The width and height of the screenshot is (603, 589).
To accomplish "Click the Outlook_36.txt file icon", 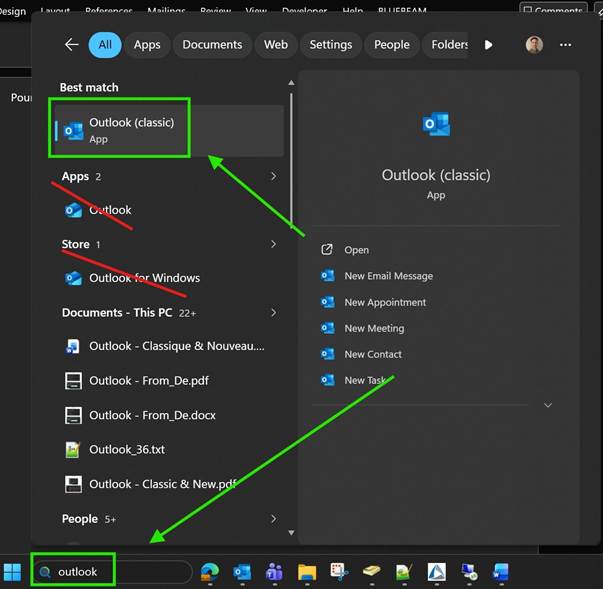I will click(x=73, y=449).
